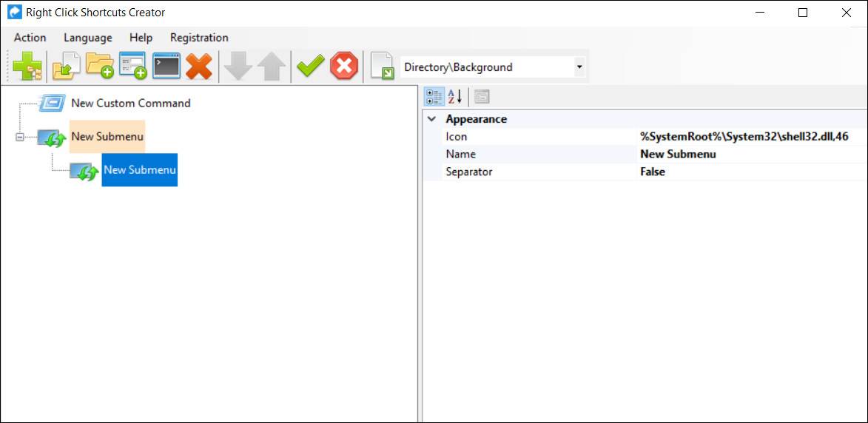This screenshot has width=868, height=423.
Task: Edit the shell32.dll,46 icon path value
Action: click(x=744, y=137)
